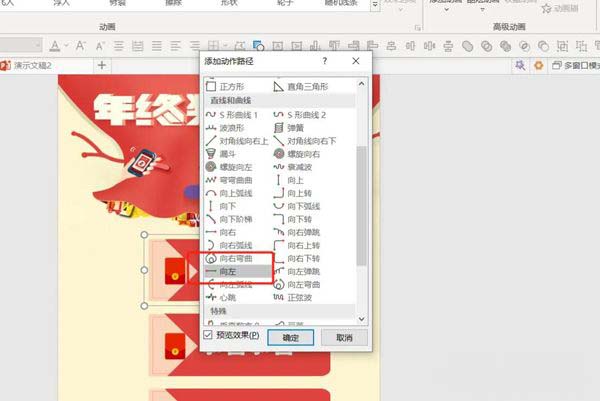Pick the 向上 upward path
Viewport: 600px width, 401px height.
click(289, 180)
